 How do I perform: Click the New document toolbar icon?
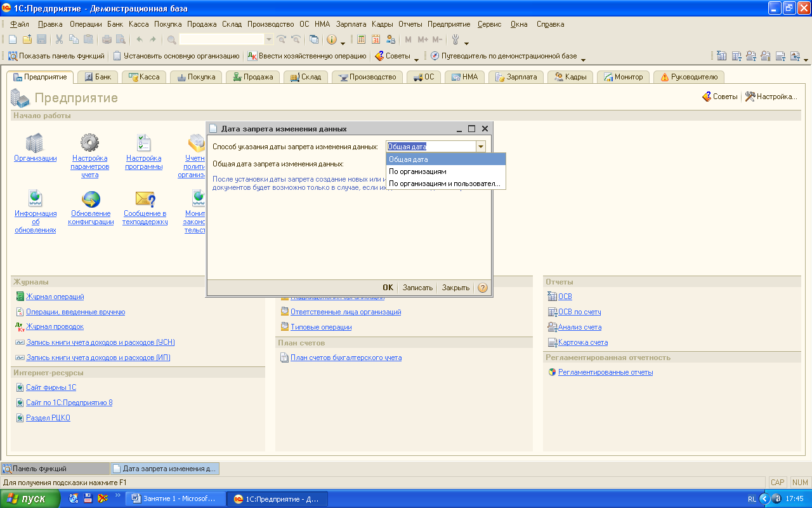13,39
